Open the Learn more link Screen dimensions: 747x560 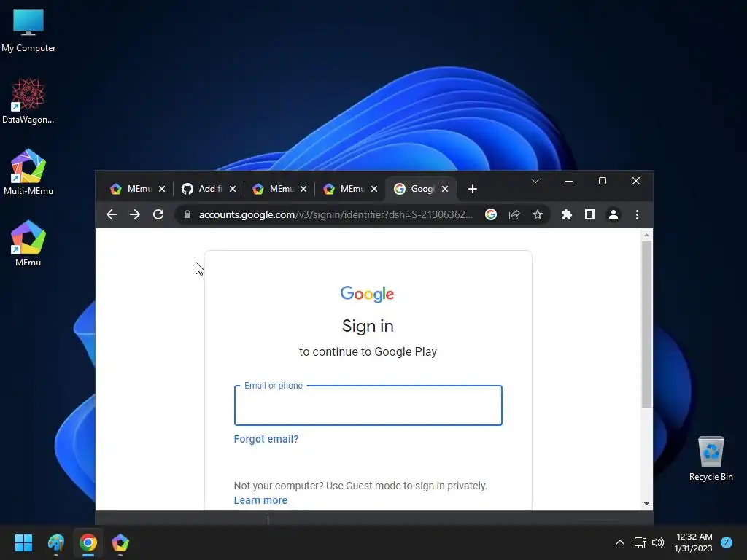[x=260, y=500]
